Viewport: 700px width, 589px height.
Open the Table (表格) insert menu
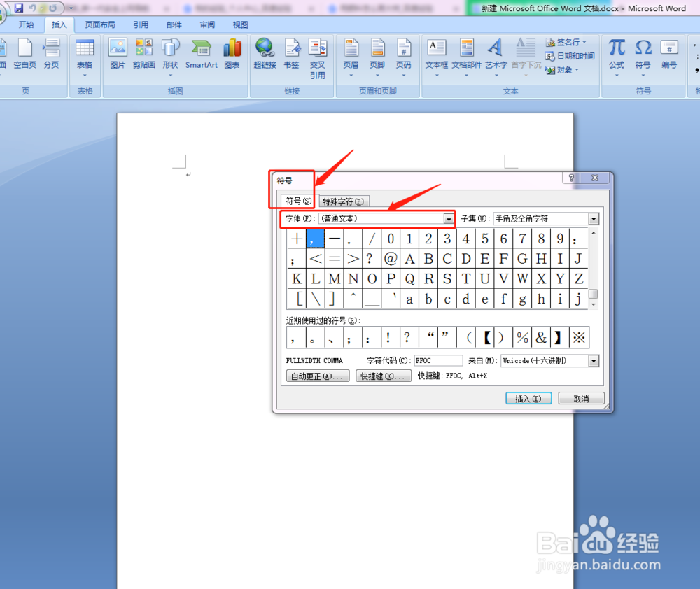click(85, 57)
